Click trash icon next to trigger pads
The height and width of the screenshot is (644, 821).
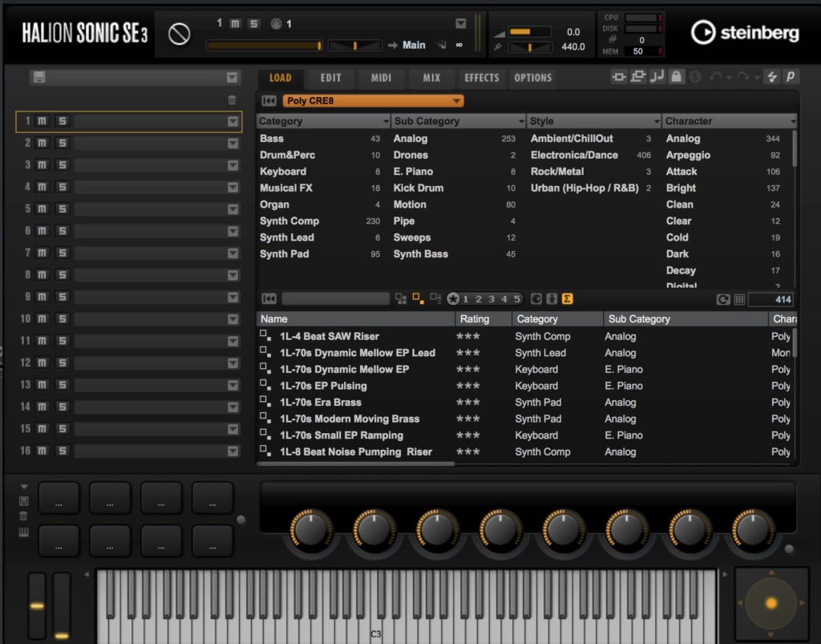click(x=23, y=516)
